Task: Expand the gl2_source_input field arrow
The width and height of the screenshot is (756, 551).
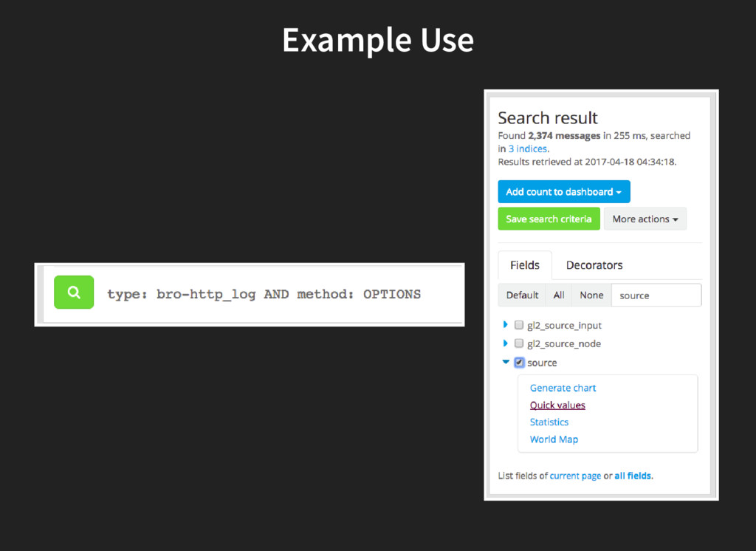Action: (506, 325)
